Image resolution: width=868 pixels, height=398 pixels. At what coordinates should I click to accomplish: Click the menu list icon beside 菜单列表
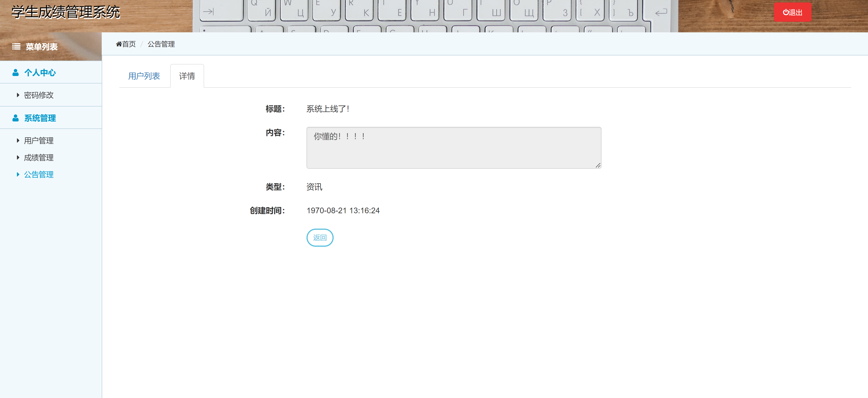pos(16,47)
